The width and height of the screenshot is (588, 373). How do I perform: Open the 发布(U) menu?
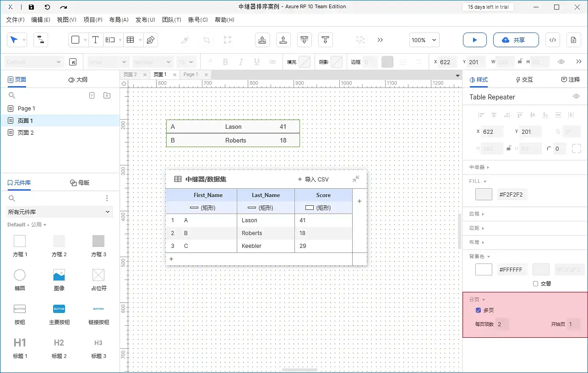(145, 20)
